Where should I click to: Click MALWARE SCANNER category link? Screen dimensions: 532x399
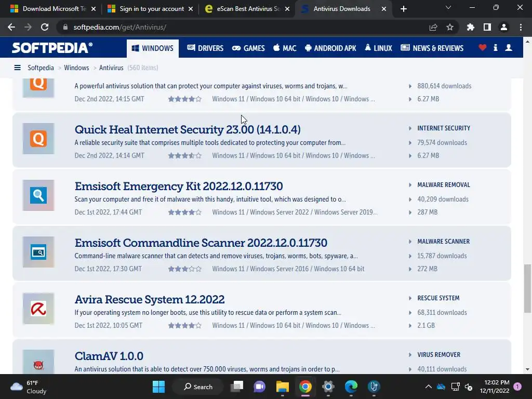click(x=444, y=242)
